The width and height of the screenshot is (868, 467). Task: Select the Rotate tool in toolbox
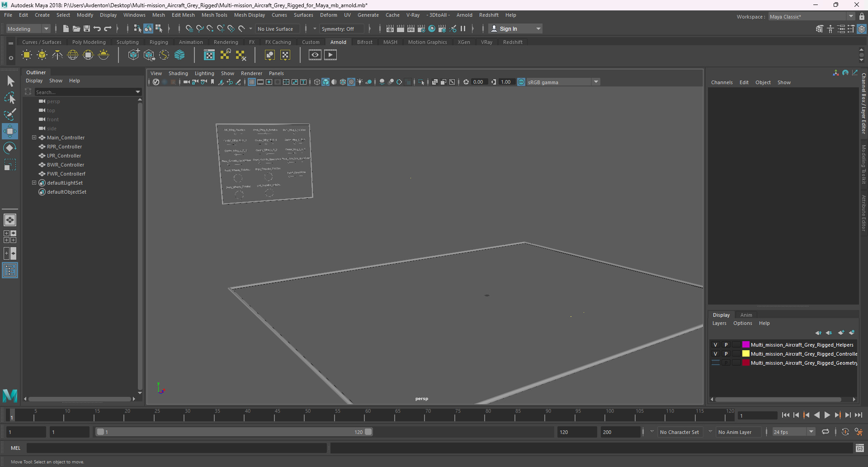pos(10,148)
